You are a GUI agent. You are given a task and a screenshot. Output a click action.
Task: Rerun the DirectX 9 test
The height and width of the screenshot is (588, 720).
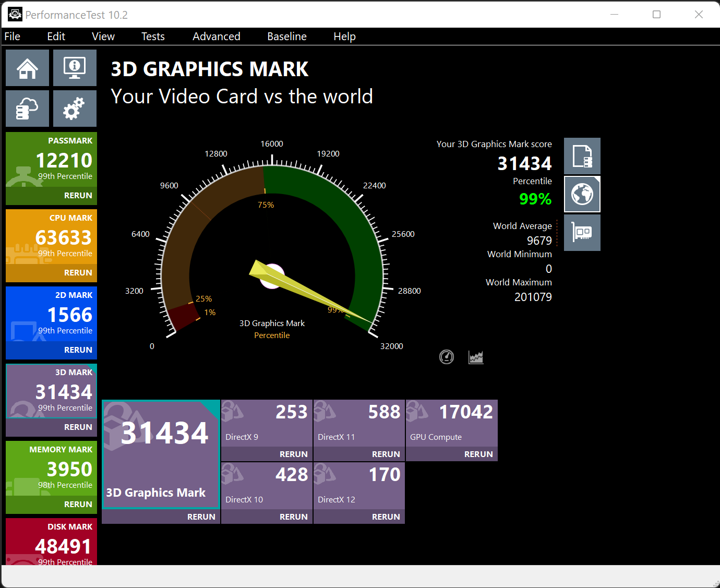[293, 454]
